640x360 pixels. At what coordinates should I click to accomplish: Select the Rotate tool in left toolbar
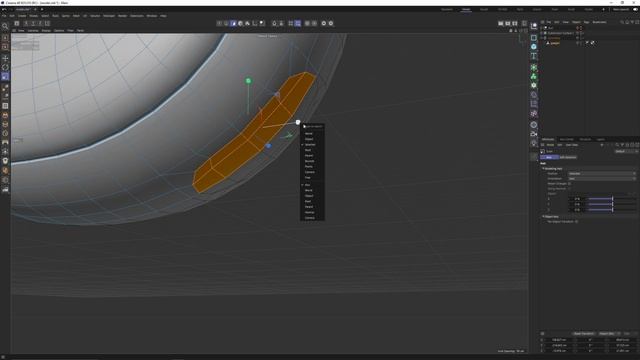tap(5, 67)
